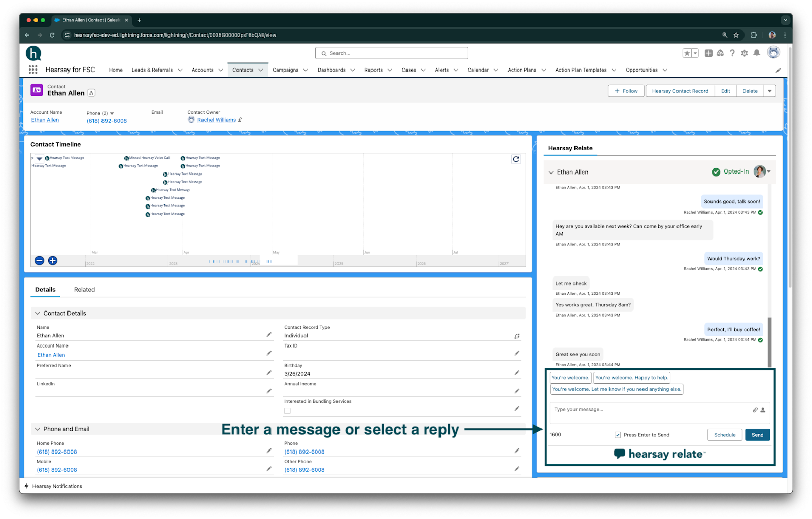
Task: Open Favorites list dropdown arrow
Action: pyautogui.click(x=695, y=53)
